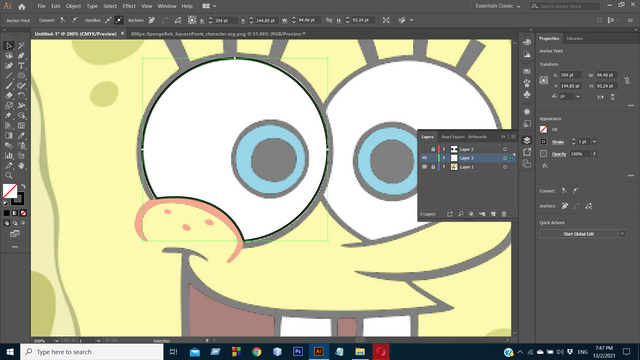Select the Ellipse shape tool
Image resolution: width=640 pixels, height=360 pixels.
(x=21, y=76)
